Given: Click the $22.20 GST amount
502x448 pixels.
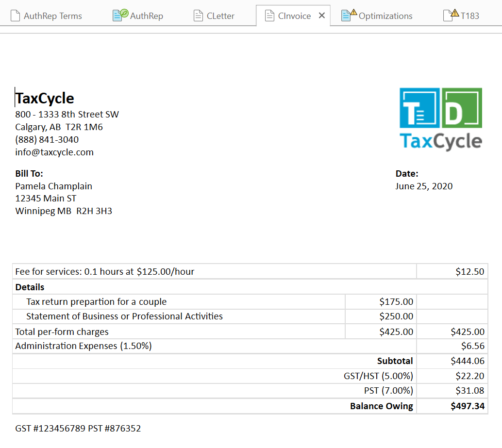Looking at the screenshot, I should [x=469, y=376].
